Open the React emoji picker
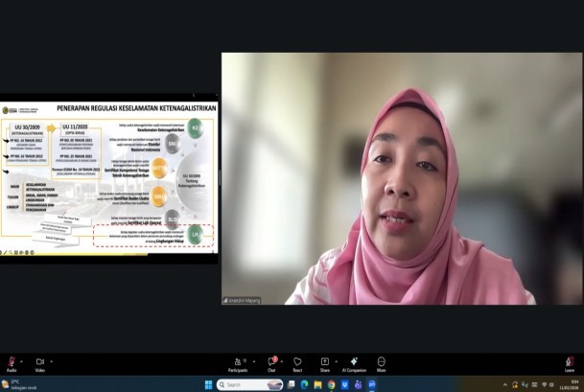 click(x=297, y=362)
